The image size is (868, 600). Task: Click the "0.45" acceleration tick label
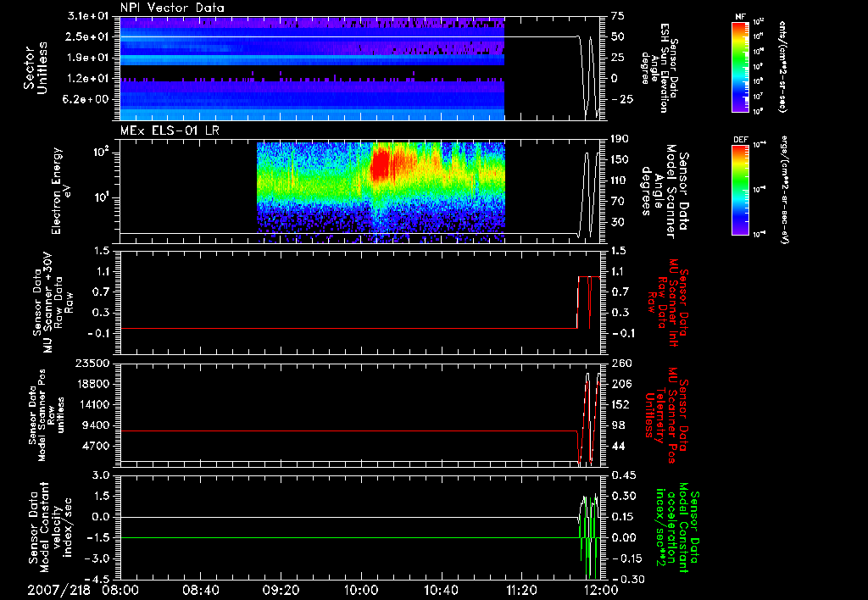coord(623,475)
